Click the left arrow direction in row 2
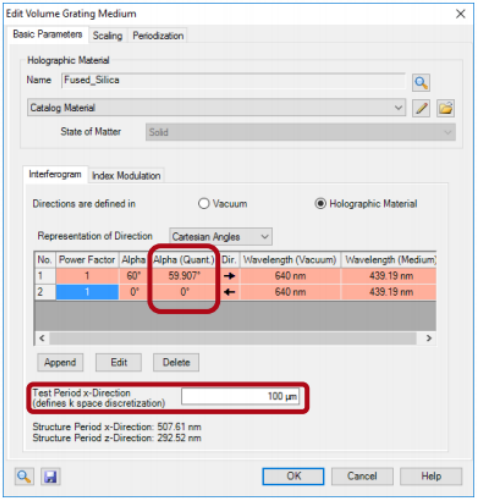This screenshot has height=499, width=477. click(x=229, y=292)
